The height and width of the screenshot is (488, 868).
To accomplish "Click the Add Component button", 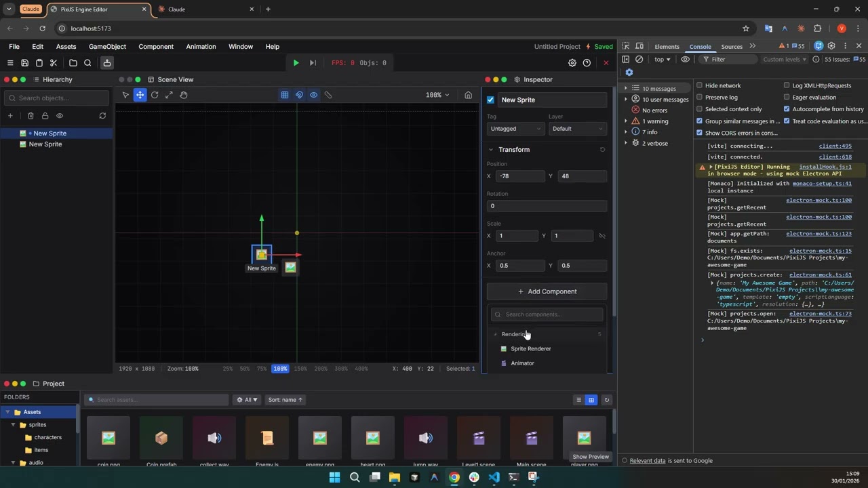I will [x=547, y=291].
